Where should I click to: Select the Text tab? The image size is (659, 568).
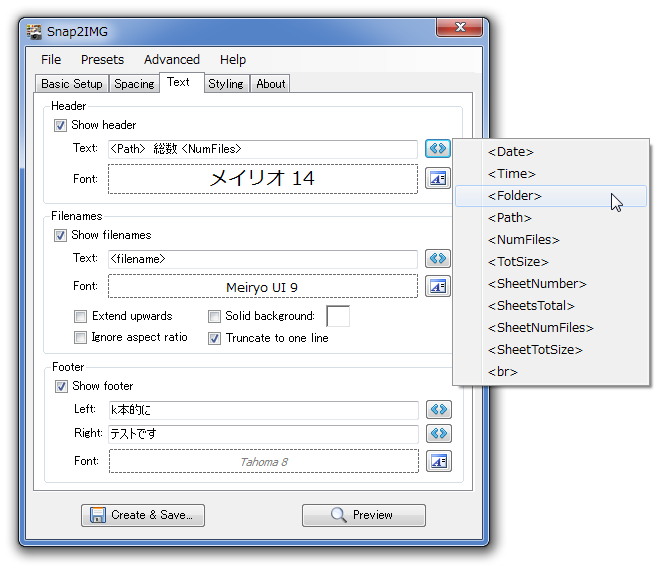click(x=182, y=82)
